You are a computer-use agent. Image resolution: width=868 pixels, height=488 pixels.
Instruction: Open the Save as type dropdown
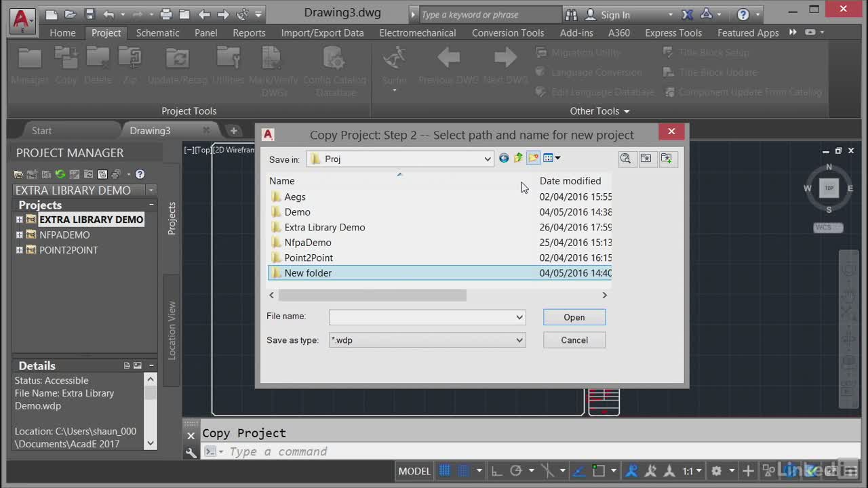pyautogui.click(x=519, y=340)
